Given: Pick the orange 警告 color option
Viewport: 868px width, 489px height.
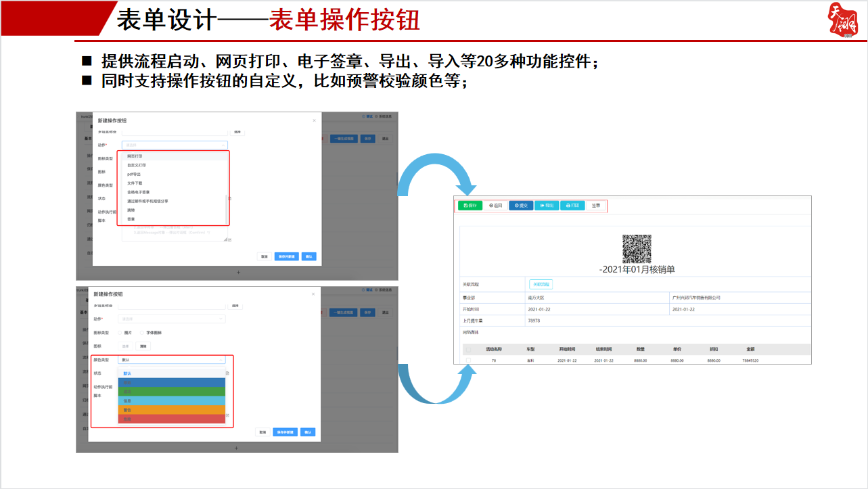Looking at the screenshot, I should tap(171, 410).
